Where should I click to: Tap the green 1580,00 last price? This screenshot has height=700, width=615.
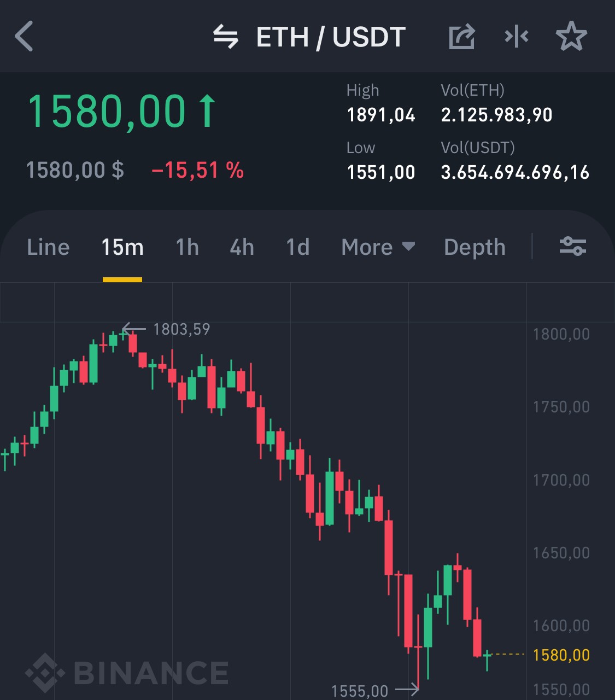pos(107,112)
